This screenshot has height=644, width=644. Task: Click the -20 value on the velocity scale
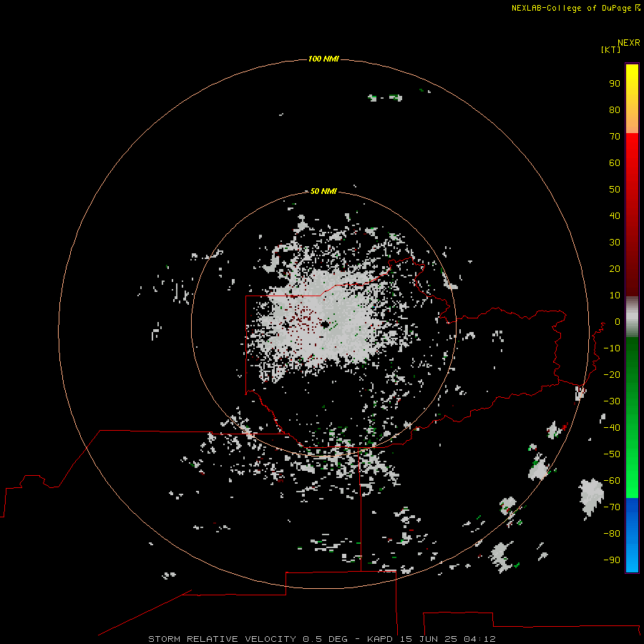(x=612, y=374)
